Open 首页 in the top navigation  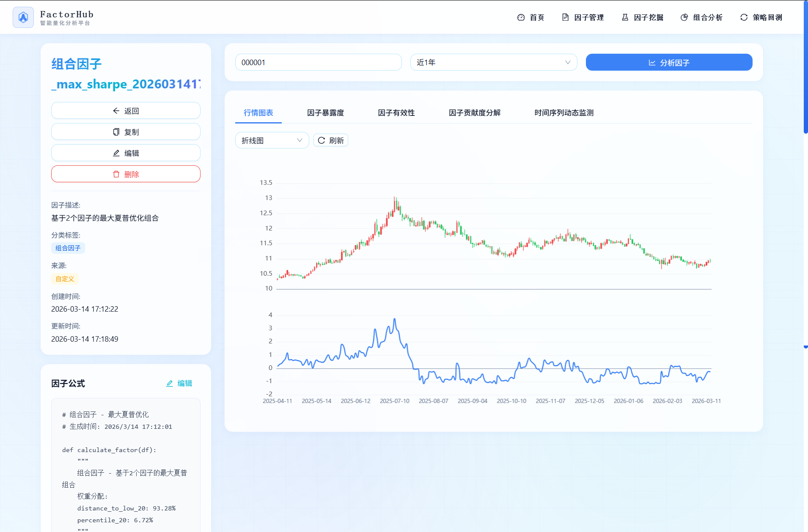[x=530, y=17]
